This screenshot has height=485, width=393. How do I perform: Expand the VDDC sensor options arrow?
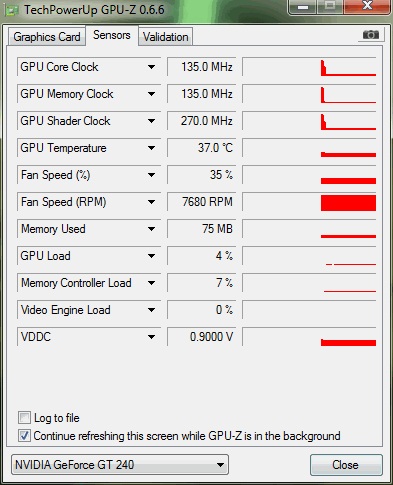pos(151,337)
